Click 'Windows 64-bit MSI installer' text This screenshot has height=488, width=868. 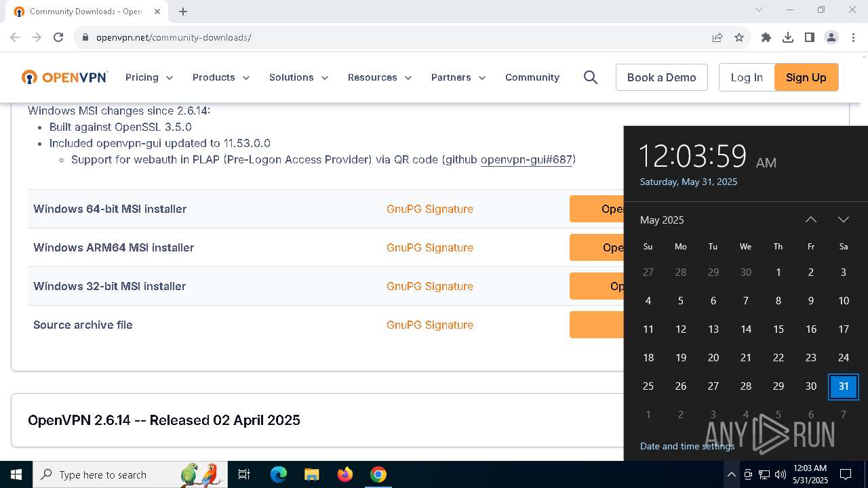click(110, 209)
